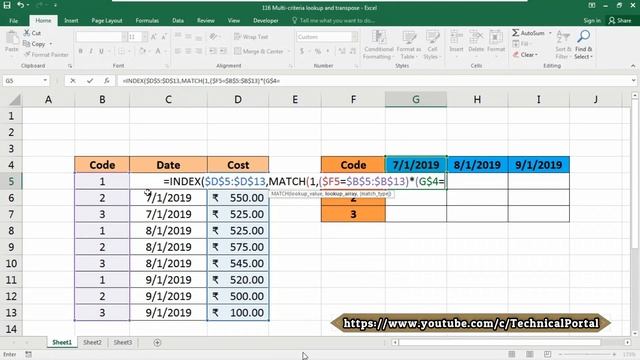Toggle Merge & Center

259,51
